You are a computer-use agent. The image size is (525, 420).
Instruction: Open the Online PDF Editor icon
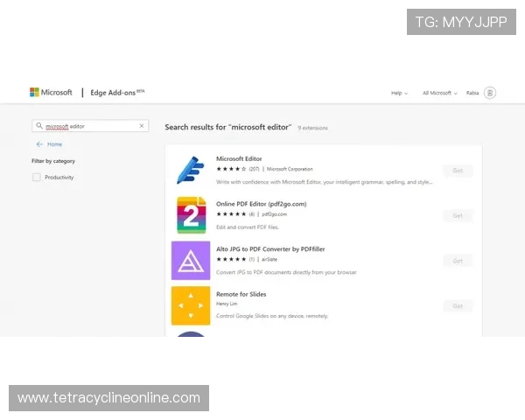coord(190,215)
